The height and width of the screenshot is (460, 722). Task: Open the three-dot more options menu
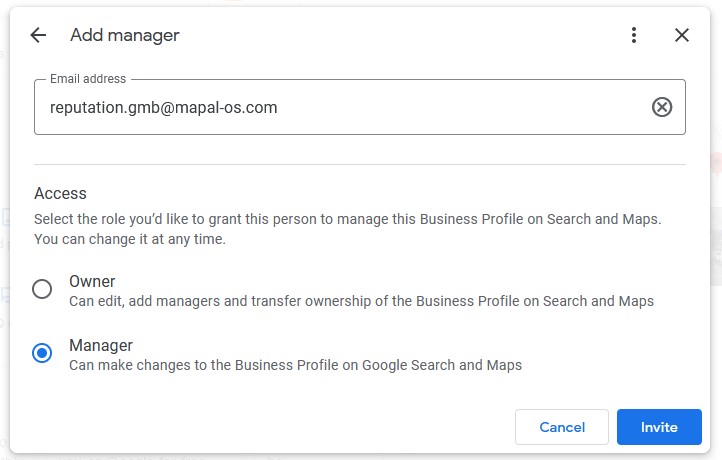click(x=634, y=35)
